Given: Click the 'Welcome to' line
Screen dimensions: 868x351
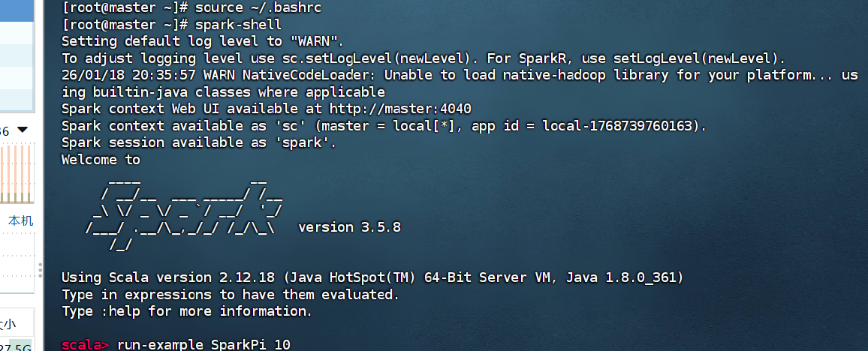Looking at the screenshot, I should point(101,160).
